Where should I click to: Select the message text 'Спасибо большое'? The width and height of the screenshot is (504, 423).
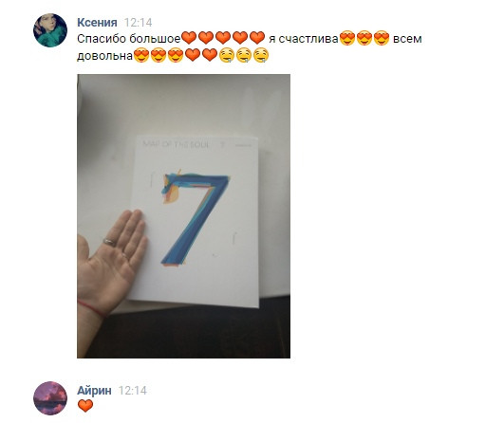click(129, 39)
